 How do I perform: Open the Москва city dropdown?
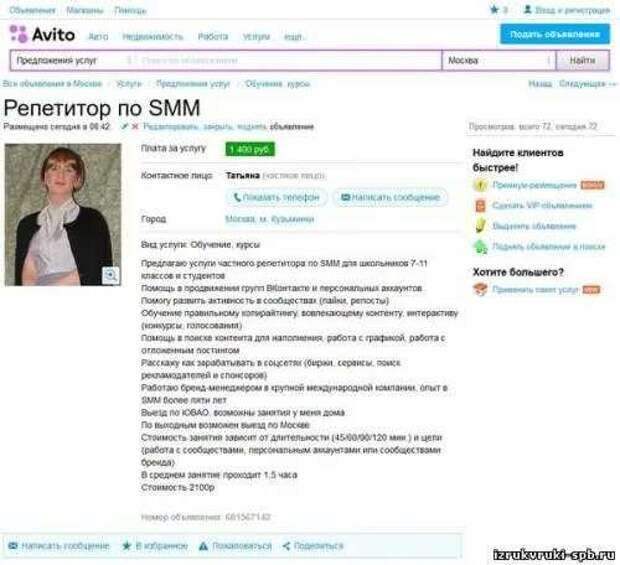click(499, 60)
